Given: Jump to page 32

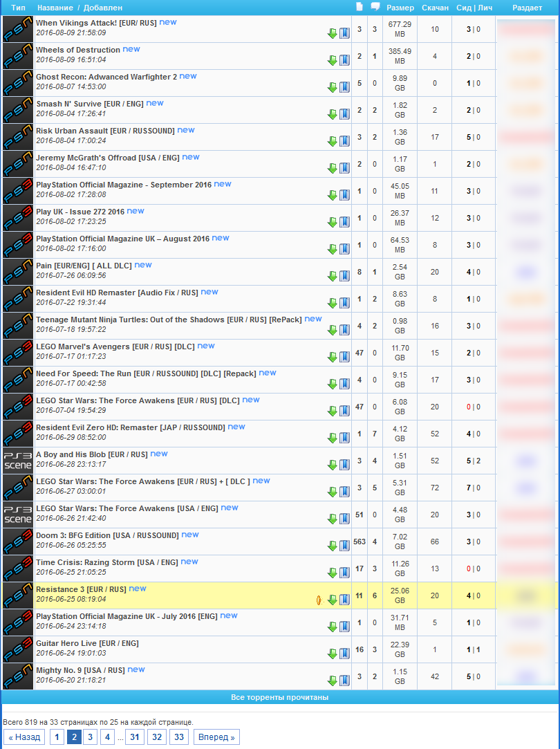Looking at the screenshot, I should coord(157,737).
